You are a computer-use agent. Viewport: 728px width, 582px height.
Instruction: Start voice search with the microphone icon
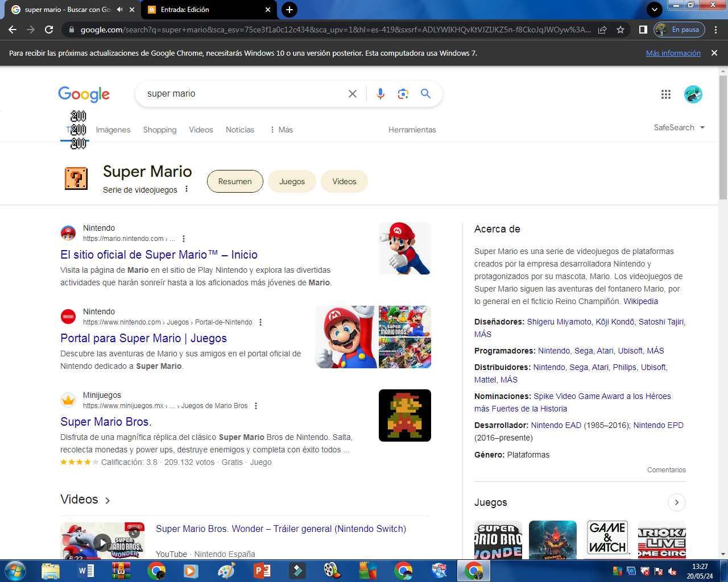380,94
